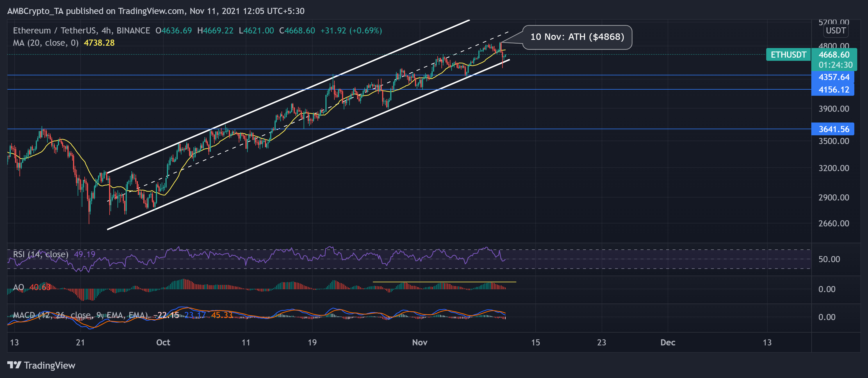Viewport: 868px width, 378px height.
Task: Open the Ethereum / TetherUS symbol selector
Action: (51, 30)
